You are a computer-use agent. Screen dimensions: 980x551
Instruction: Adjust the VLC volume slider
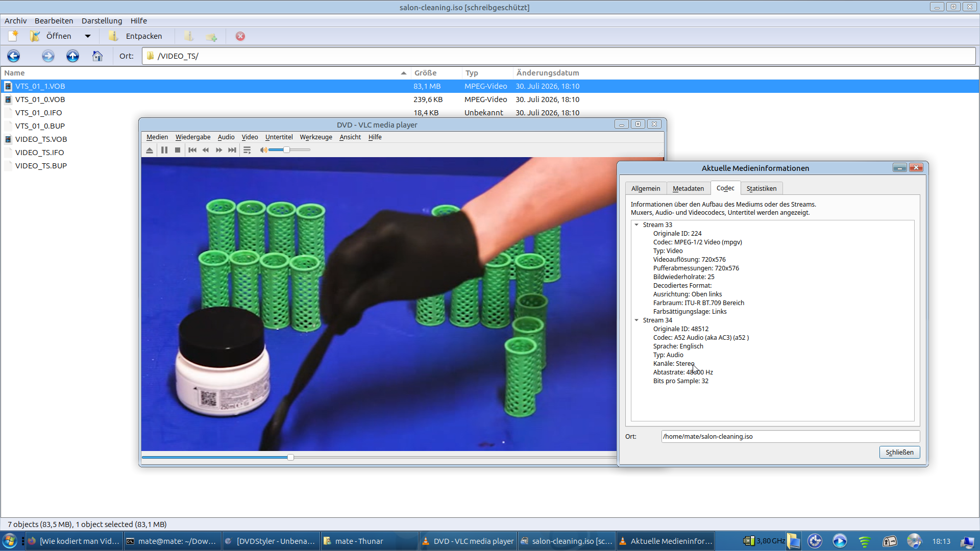click(289, 150)
